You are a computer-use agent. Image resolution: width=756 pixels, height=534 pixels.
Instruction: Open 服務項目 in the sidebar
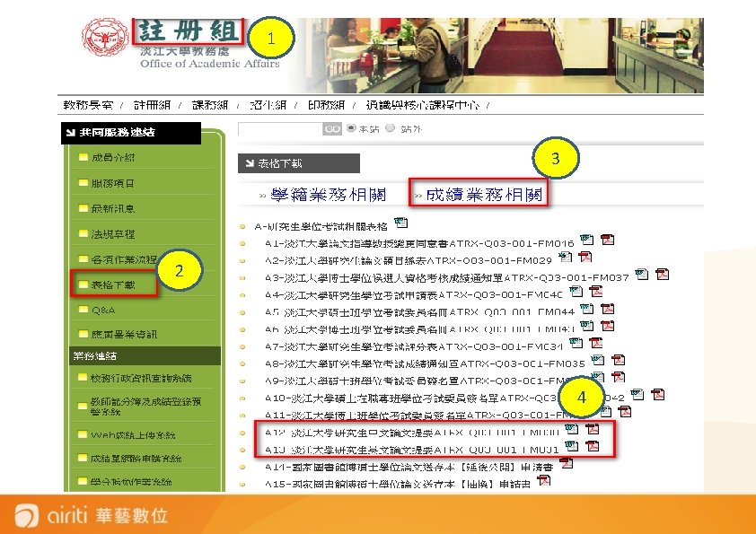tap(113, 183)
